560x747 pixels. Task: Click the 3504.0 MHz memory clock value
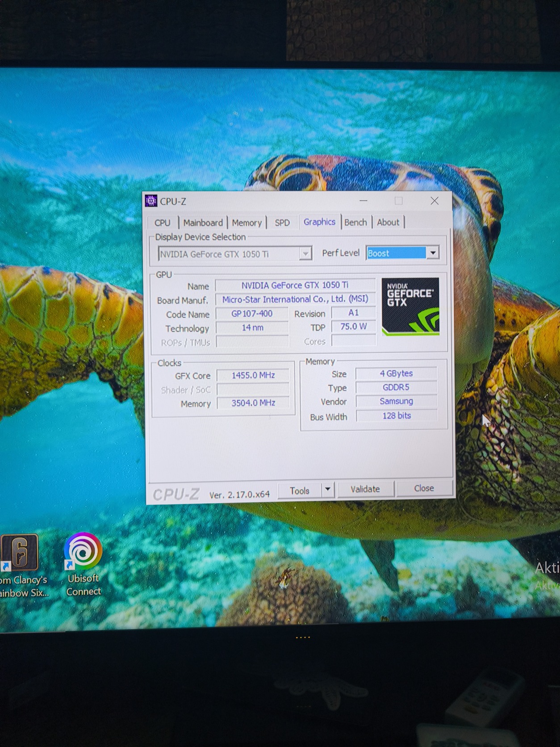pyautogui.click(x=253, y=403)
